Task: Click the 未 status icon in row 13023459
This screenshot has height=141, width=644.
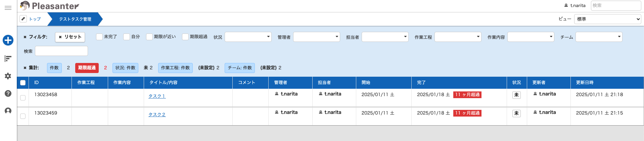Action: tap(516, 113)
